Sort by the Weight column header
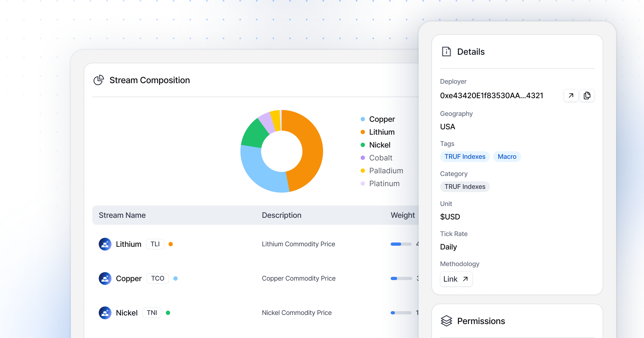This screenshot has height=338, width=644. pyautogui.click(x=403, y=215)
